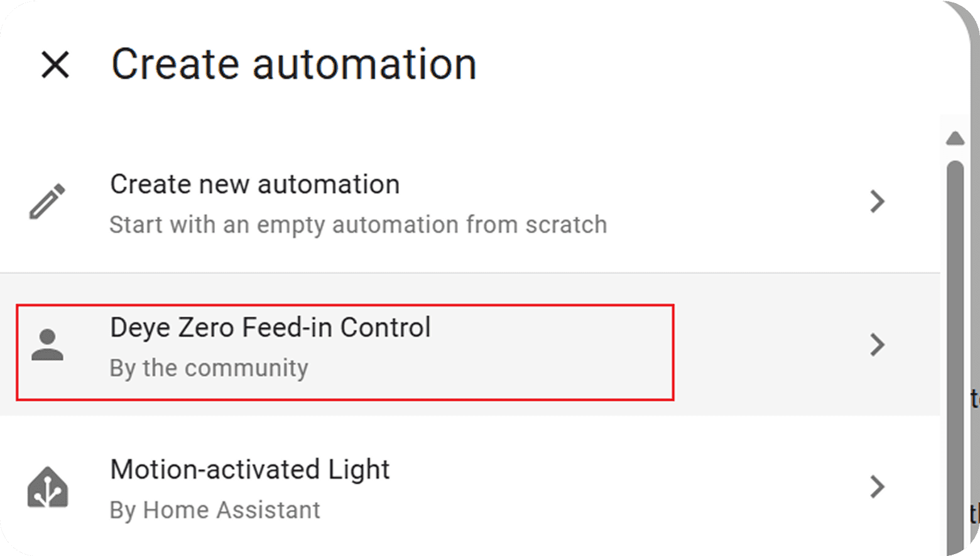Click blank space in Create new automation row
The width and height of the screenshot is (980, 556).
pos(722,202)
